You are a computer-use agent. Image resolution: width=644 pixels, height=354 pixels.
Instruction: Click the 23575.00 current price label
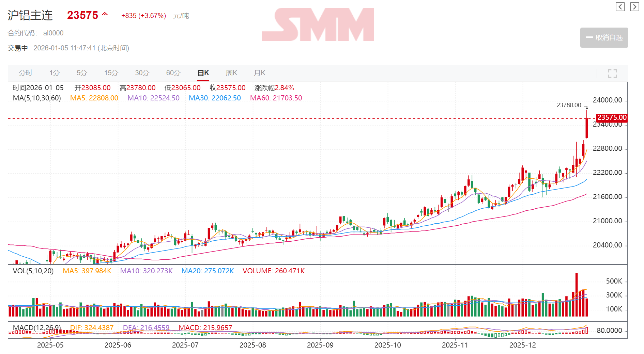tap(612, 117)
